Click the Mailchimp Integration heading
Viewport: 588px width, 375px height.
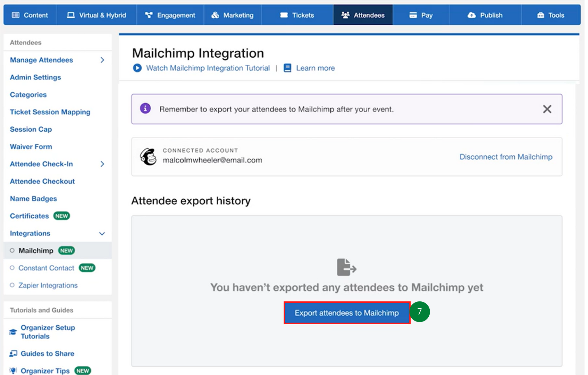198,53
